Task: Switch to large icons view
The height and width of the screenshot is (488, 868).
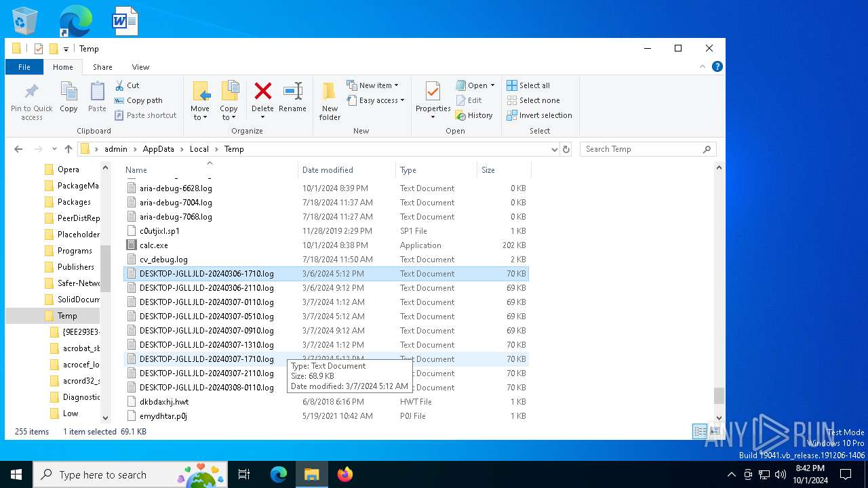Action: pyautogui.click(x=714, y=431)
